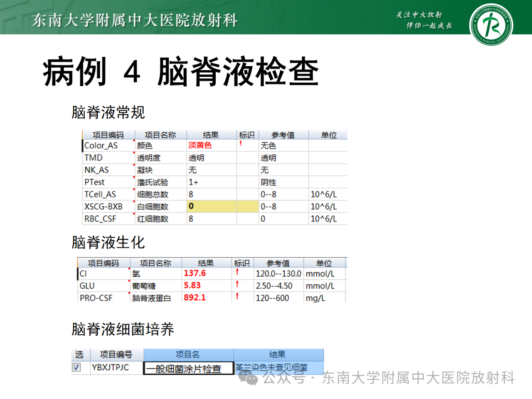
Task: Click the 脑脊液常规 section heading
Action: click(x=108, y=112)
